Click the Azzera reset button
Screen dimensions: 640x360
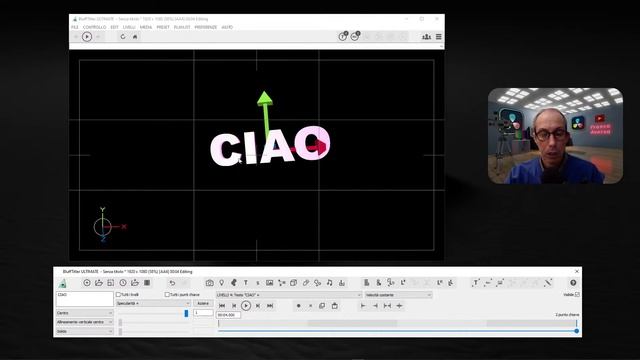pos(203,303)
